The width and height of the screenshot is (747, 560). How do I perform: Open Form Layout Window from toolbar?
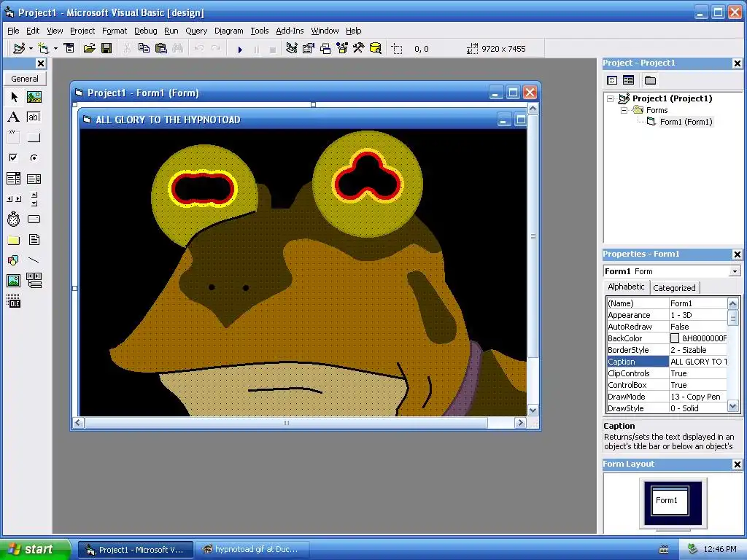point(325,49)
